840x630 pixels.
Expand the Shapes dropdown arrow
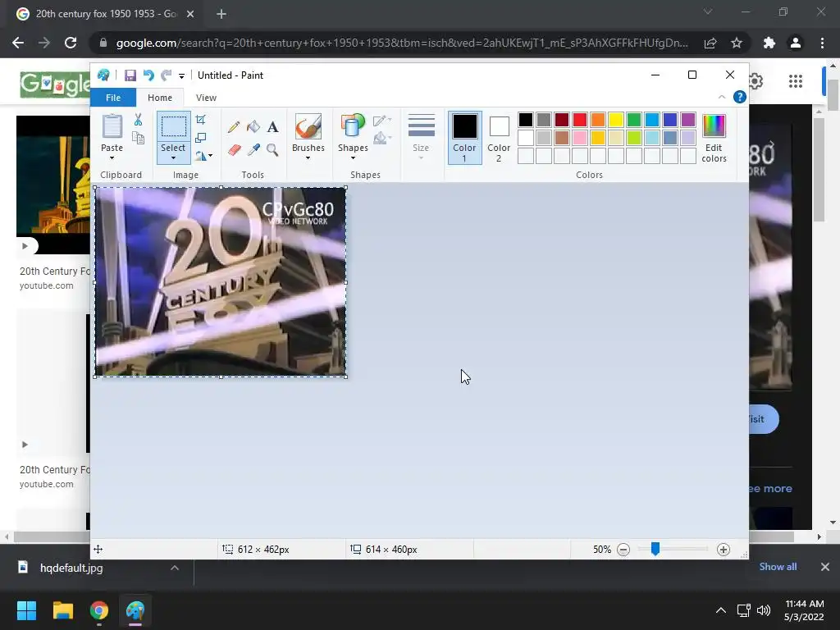(353, 158)
